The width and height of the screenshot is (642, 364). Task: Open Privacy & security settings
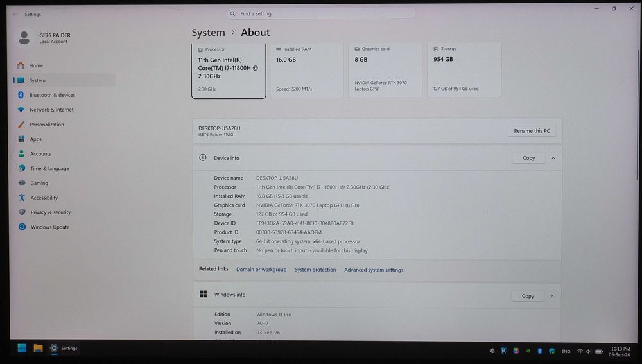coord(65,212)
